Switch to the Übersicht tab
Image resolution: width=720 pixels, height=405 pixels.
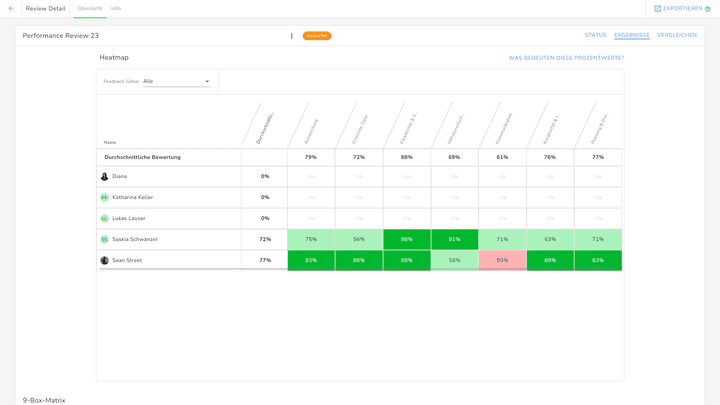coord(90,8)
